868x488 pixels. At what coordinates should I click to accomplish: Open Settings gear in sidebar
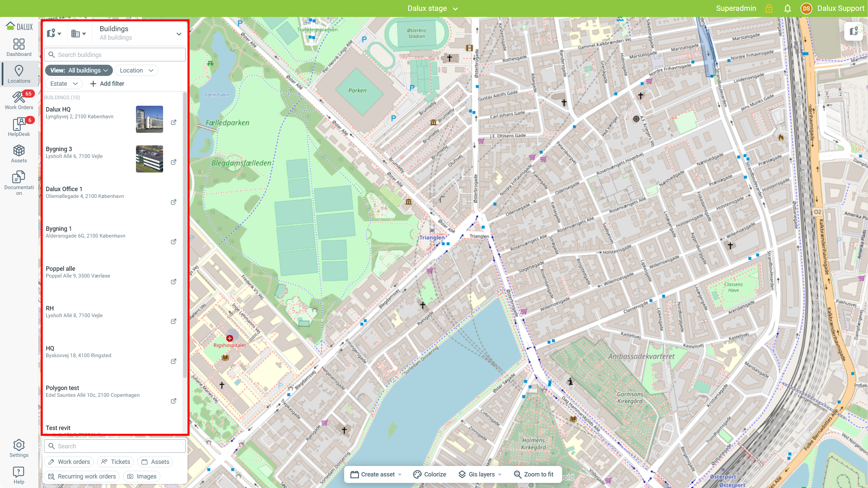(x=19, y=448)
